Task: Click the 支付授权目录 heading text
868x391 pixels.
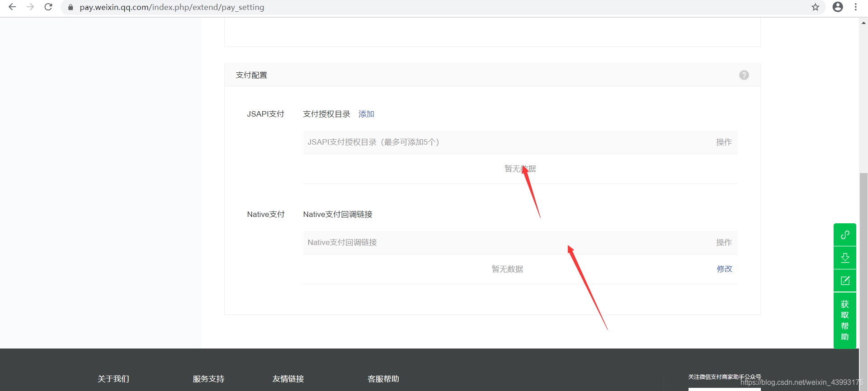Action: click(x=326, y=114)
